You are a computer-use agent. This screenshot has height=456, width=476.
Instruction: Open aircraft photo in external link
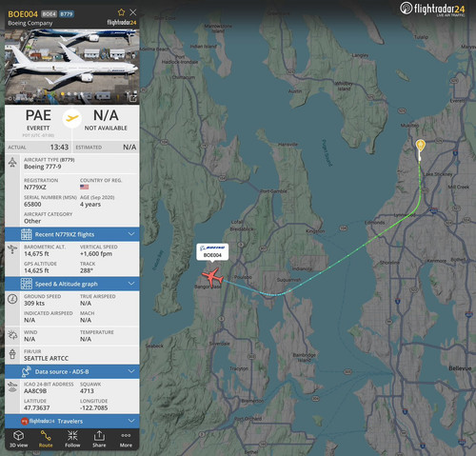(132, 98)
